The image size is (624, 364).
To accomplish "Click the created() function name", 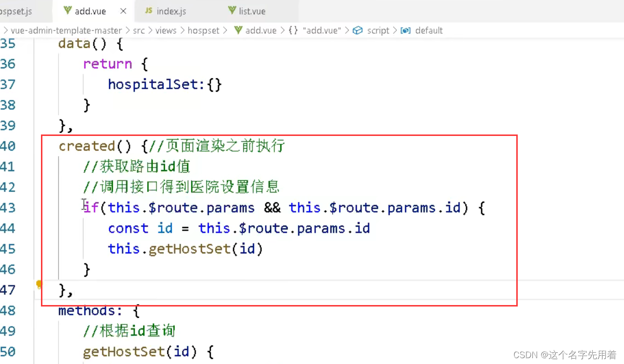I will [86, 146].
